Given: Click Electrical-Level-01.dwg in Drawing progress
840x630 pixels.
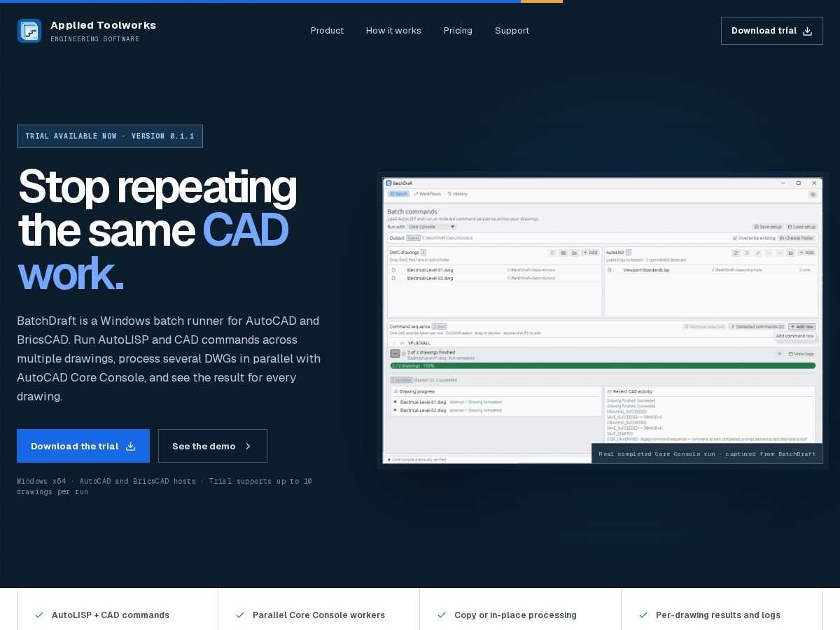Looking at the screenshot, I should [423, 402].
